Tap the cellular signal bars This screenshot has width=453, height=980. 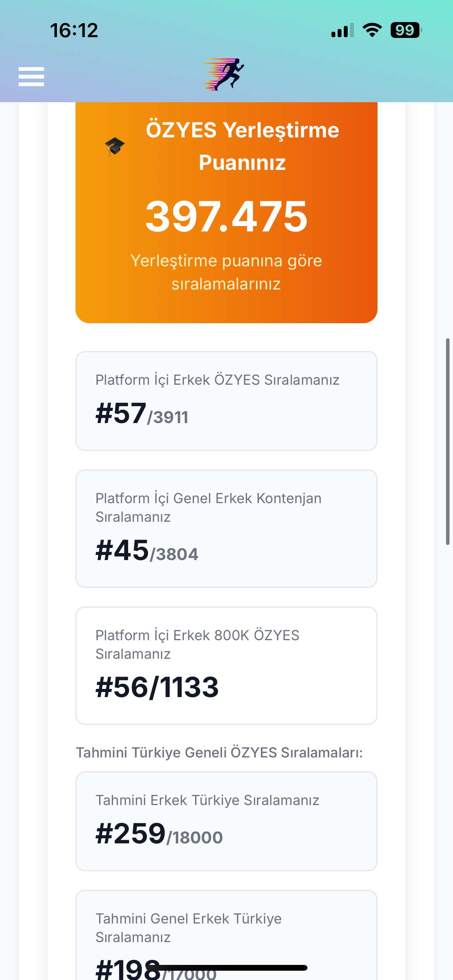tap(343, 30)
